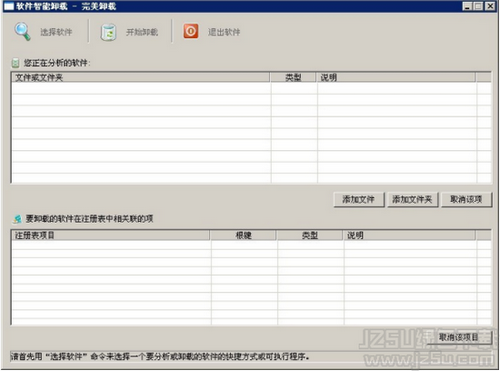Sort by 文件或文件夹 column header
The height and width of the screenshot is (371, 500).
coord(141,78)
